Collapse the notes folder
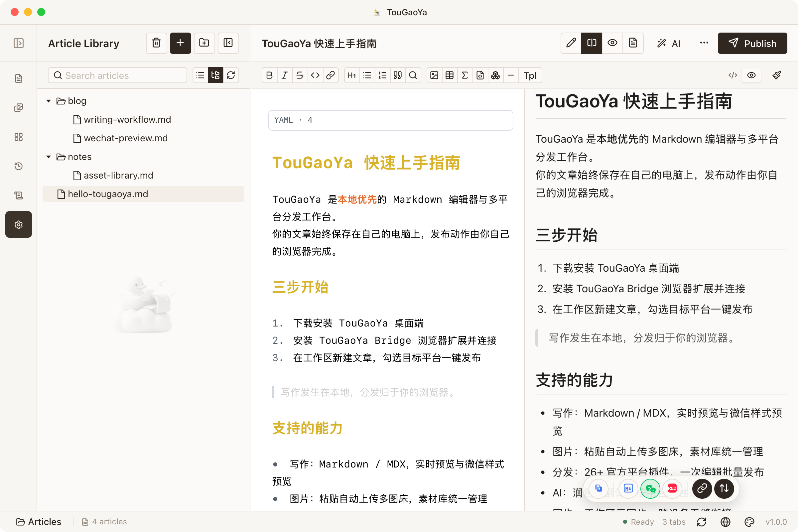Screen dimensions: 798x532 (x=49, y=157)
